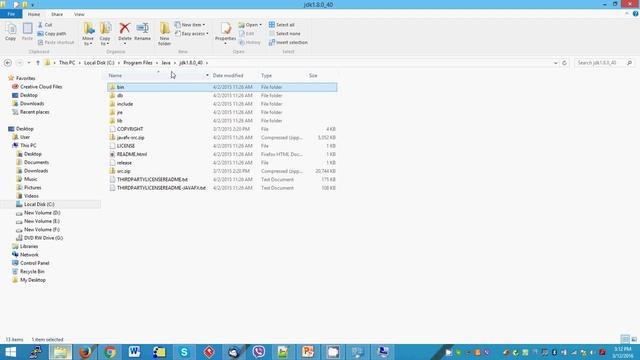The width and height of the screenshot is (640, 360).
Task: Open New Volume (D:) in navigation pane
Action: (38, 213)
